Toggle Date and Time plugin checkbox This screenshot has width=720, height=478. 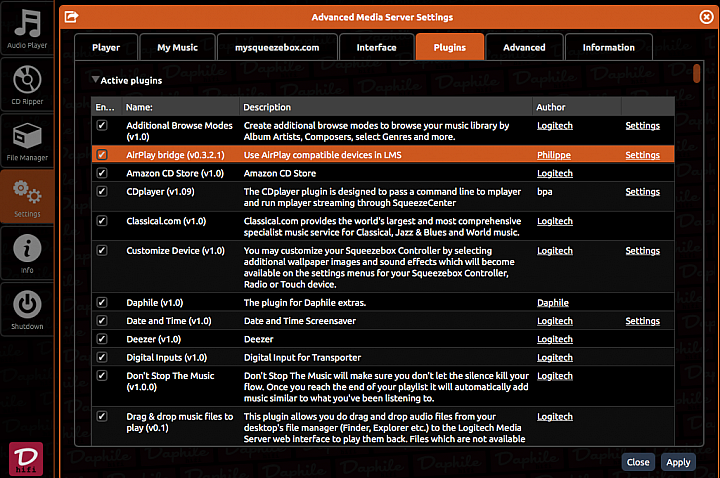click(102, 321)
